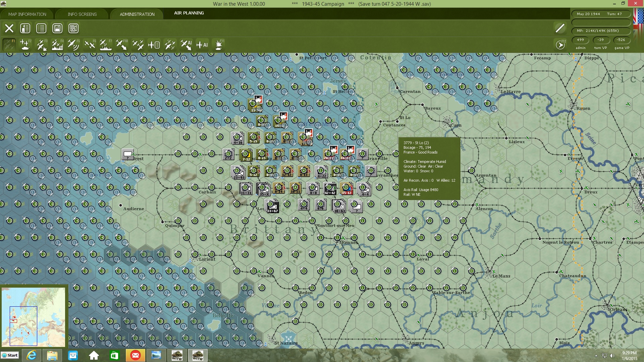The width and height of the screenshot is (644, 362).
Task: Activate the F11 ground attack mode icon
Action: click(x=219, y=45)
